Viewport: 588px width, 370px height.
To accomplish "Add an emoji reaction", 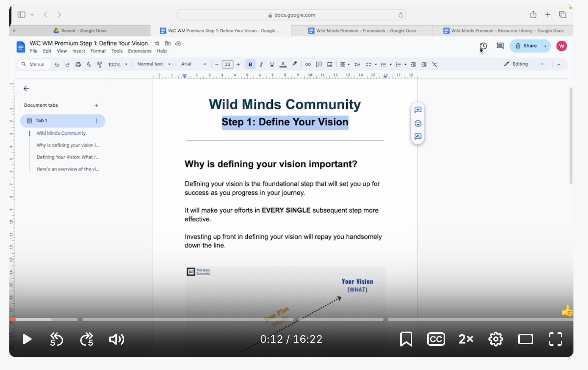I will click(x=418, y=123).
